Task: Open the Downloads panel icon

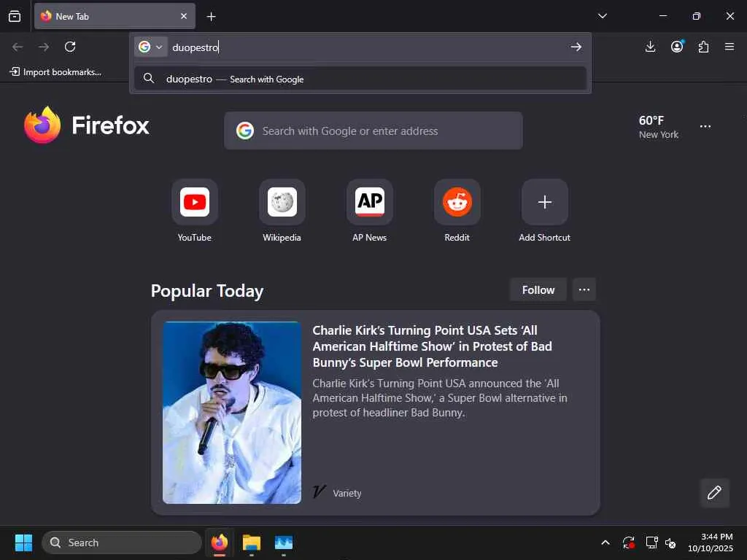Action: [x=650, y=47]
